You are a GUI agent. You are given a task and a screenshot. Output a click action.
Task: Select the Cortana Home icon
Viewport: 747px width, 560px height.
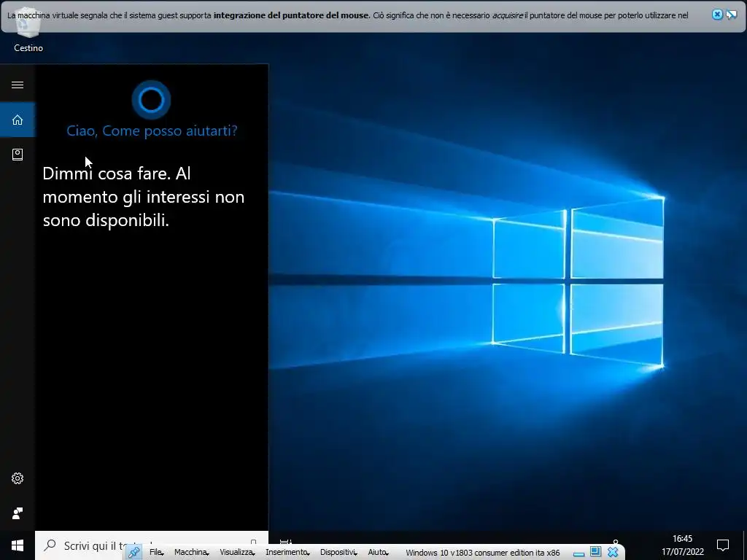pyautogui.click(x=18, y=120)
